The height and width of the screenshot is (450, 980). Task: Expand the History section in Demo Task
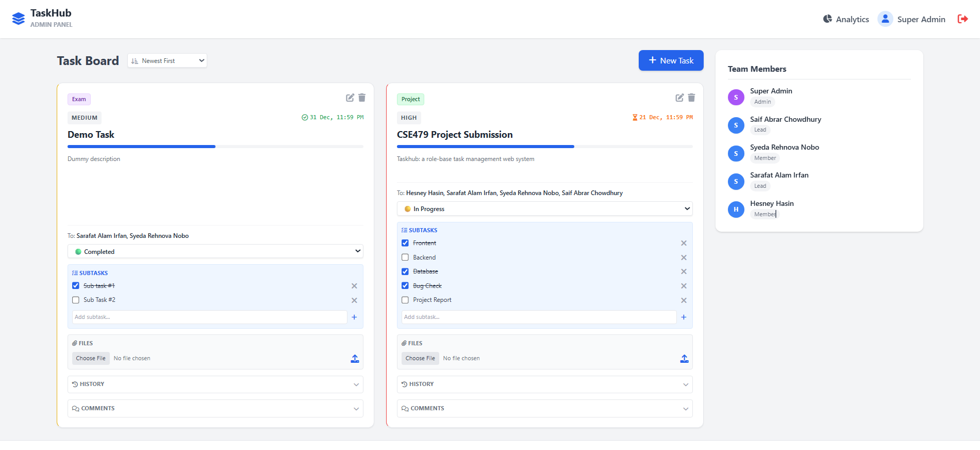pos(215,384)
